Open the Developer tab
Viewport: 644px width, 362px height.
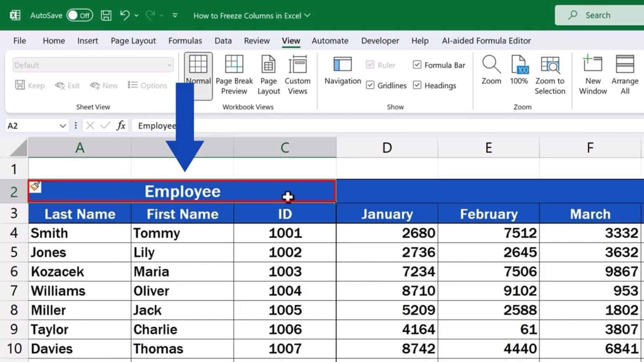[379, 41]
